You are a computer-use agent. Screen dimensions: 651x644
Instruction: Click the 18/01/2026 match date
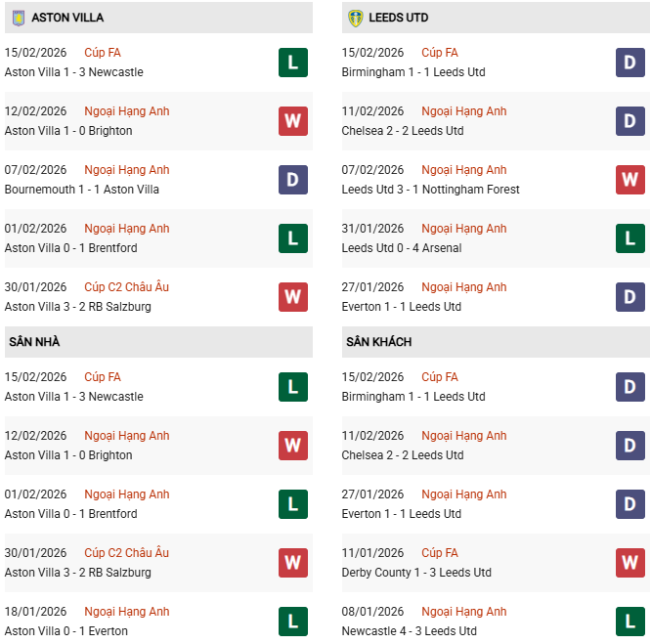(36, 612)
